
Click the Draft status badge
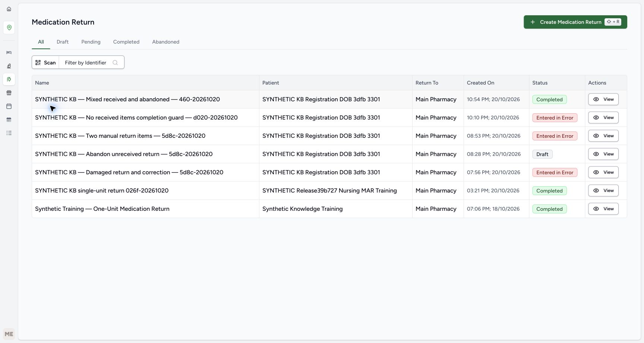click(542, 154)
